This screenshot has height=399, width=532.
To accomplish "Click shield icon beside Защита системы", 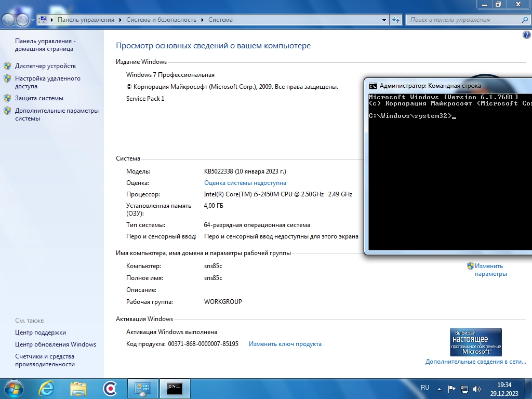I will point(7,98).
